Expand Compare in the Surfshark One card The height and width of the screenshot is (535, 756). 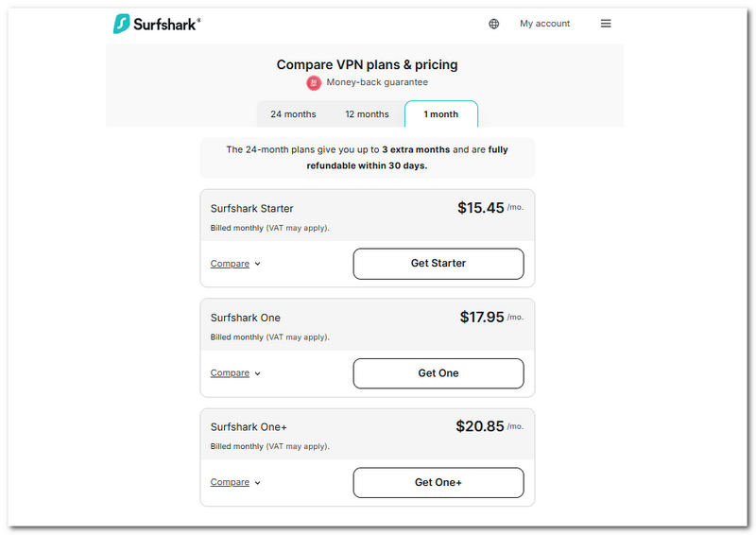pos(234,373)
